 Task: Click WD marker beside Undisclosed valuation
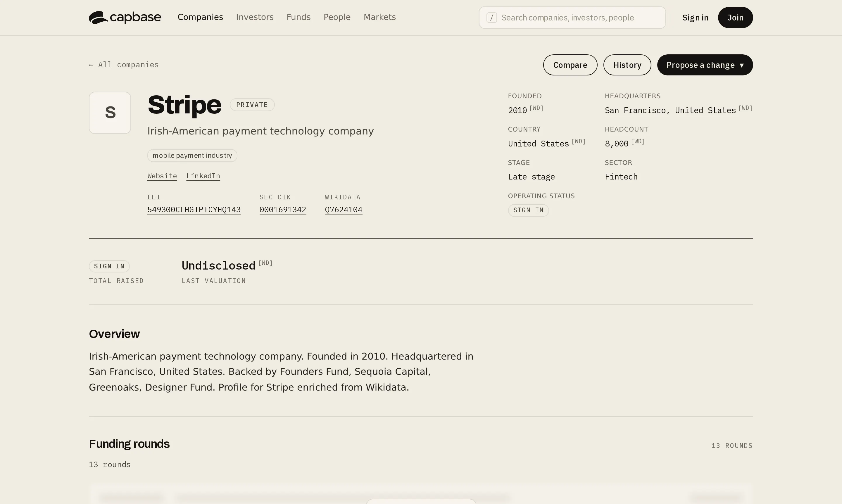click(265, 263)
